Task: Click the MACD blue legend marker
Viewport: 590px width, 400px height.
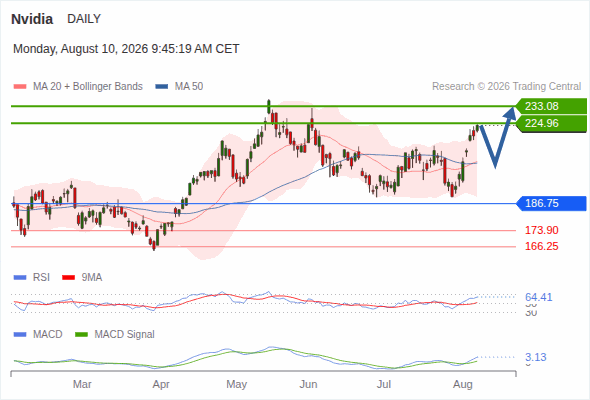Action: click(x=20, y=335)
